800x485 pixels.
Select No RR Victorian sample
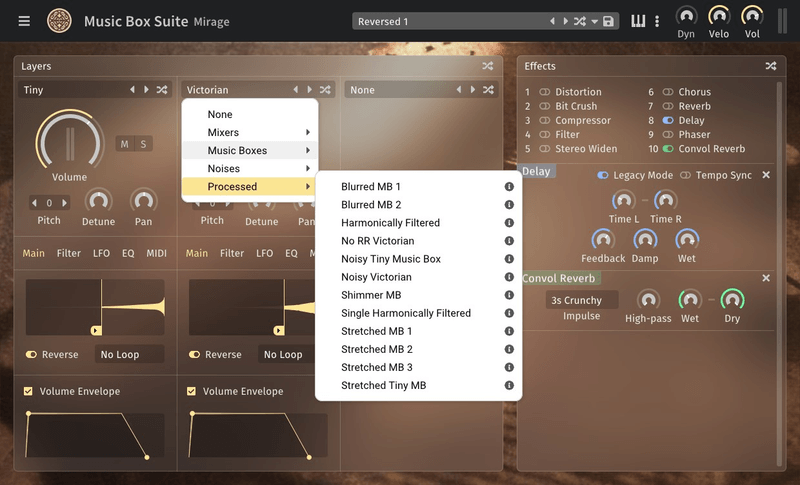(418, 241)
